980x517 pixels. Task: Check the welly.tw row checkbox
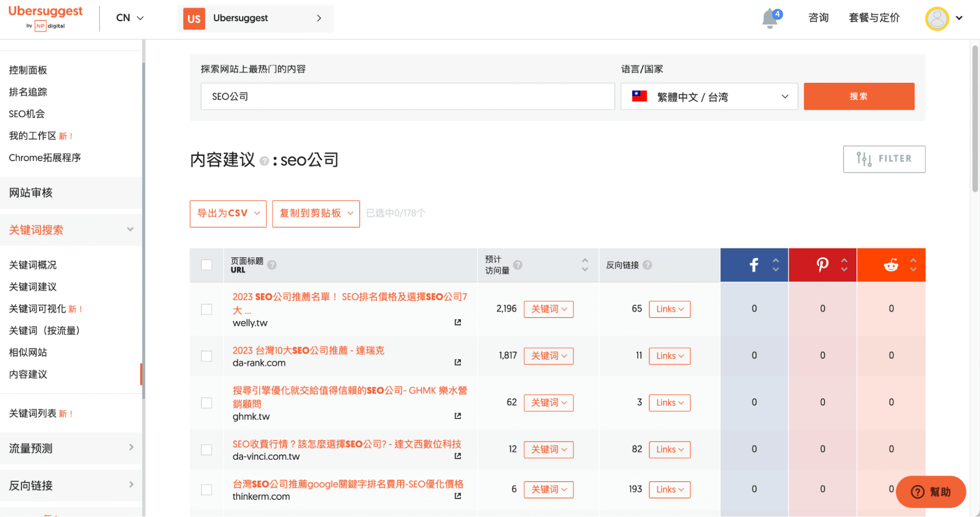click(206, 309)
